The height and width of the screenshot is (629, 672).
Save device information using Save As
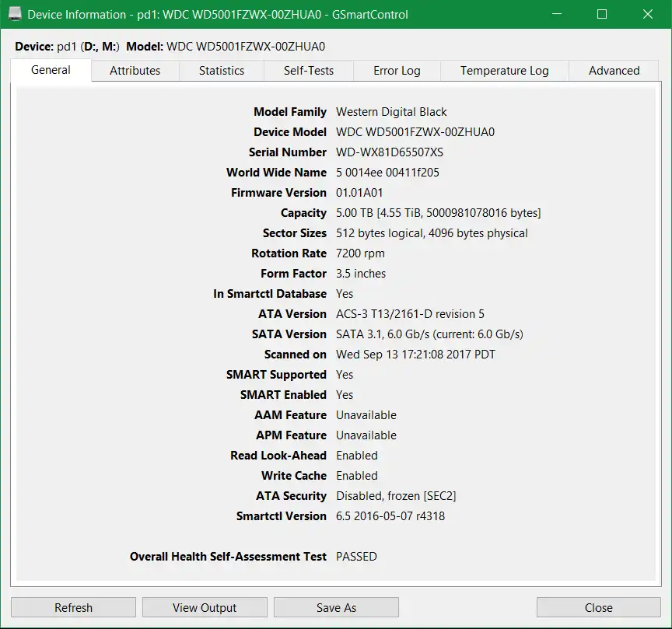[335, 607]
